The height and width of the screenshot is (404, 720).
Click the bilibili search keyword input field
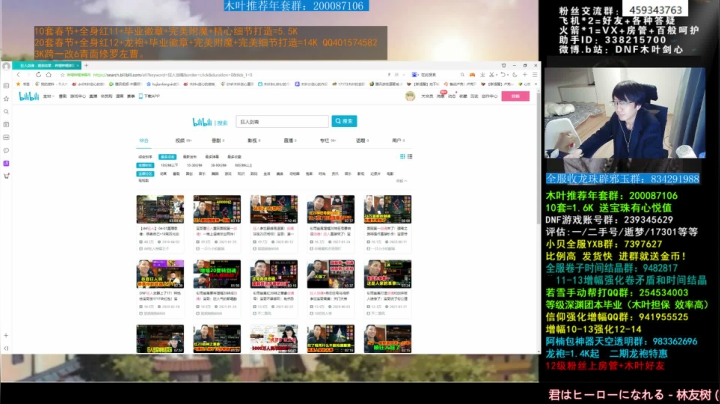282,122
